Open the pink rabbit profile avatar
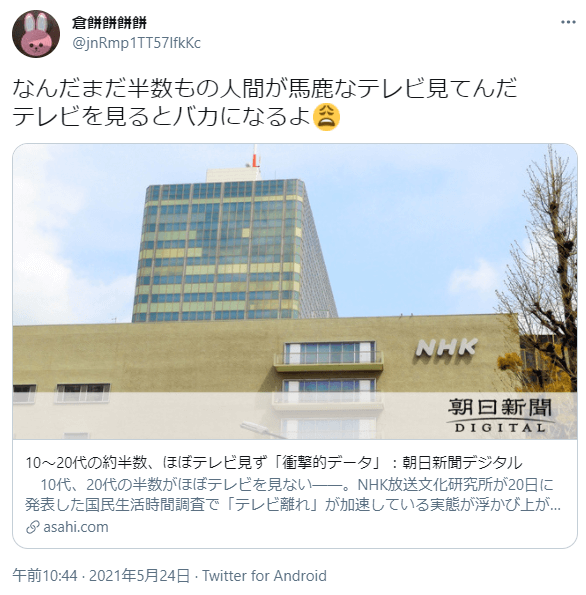This screenshot has width=586, height=595. click(x=36, y=34)
